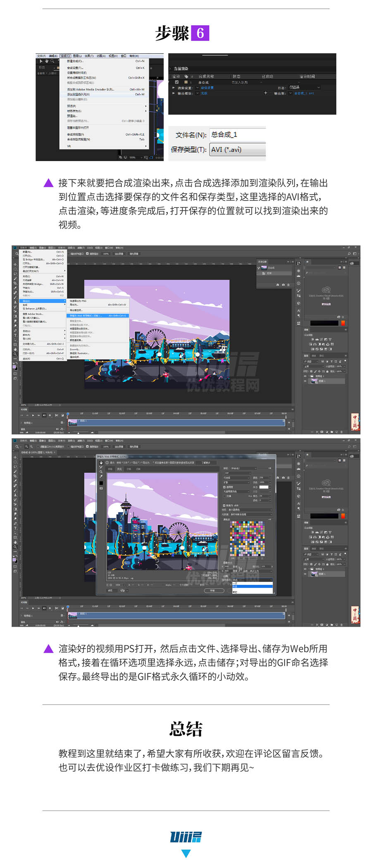Choose 存储为 Web 所用格式 (旧版) menu entry
Screen dimensions: 372x868
point(98,315)
